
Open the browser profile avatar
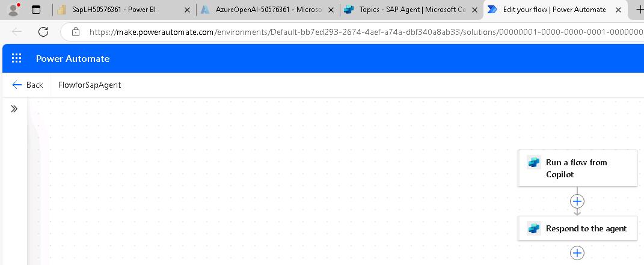pos(13,10)
